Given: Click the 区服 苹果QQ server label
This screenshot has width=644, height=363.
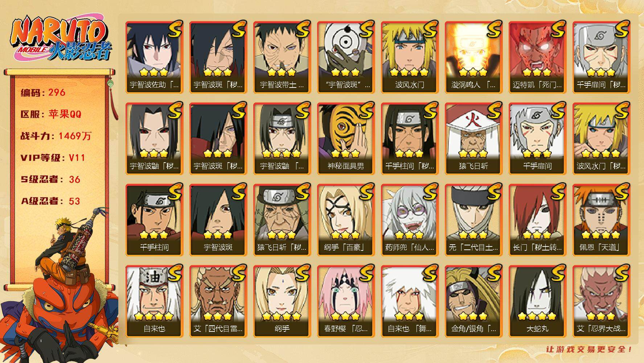Looking at the screenshot, I should point(51,114).
